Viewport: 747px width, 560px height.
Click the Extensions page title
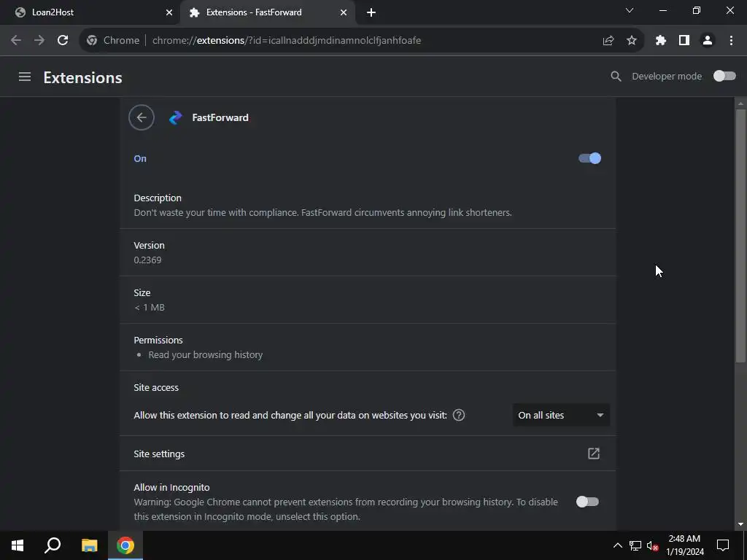83,77
